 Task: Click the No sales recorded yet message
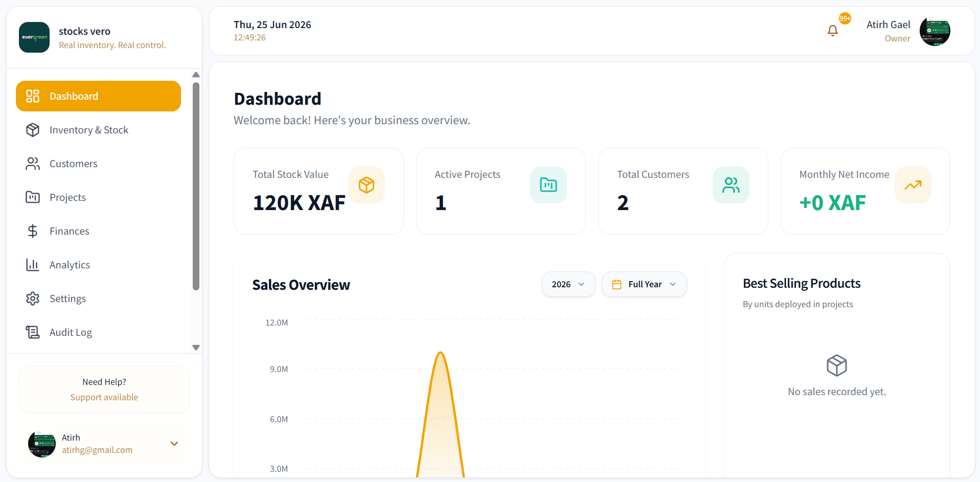tap(837, 392)
